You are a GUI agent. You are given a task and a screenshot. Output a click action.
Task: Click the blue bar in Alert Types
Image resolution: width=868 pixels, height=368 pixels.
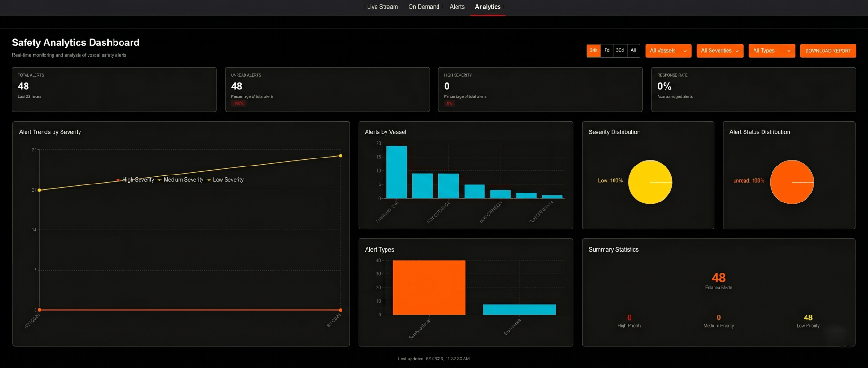pos(519,309)
